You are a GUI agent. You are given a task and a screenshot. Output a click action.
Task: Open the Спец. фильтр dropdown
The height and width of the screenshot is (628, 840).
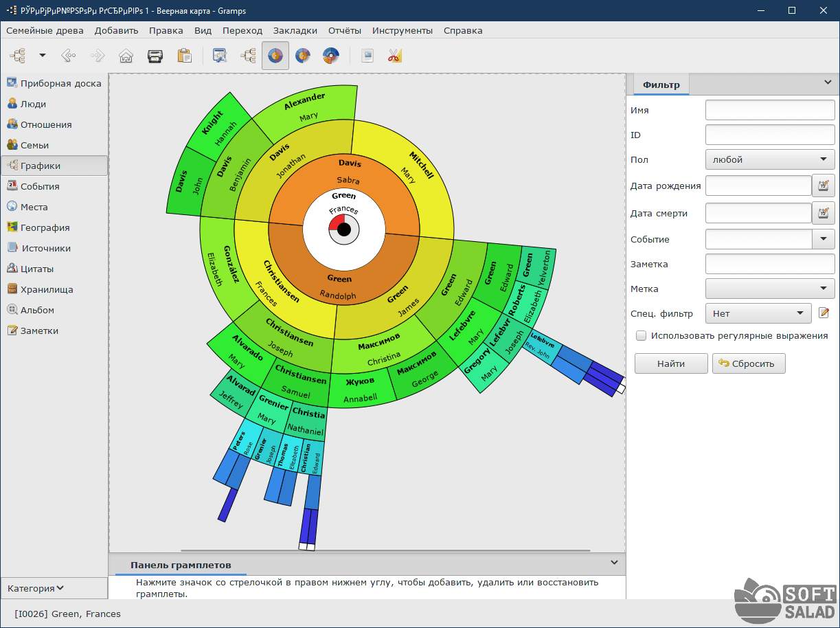click(x=758, y=313)
